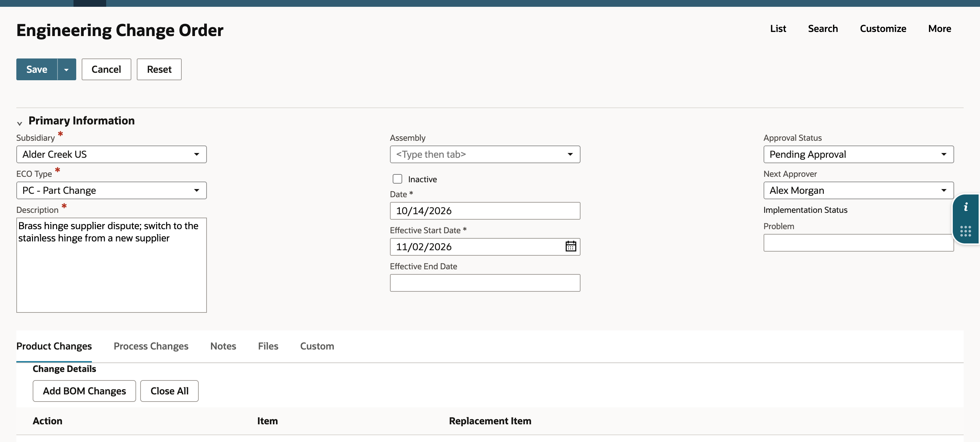
Task: Click the Effective End Date field
Action: (485, 283)
